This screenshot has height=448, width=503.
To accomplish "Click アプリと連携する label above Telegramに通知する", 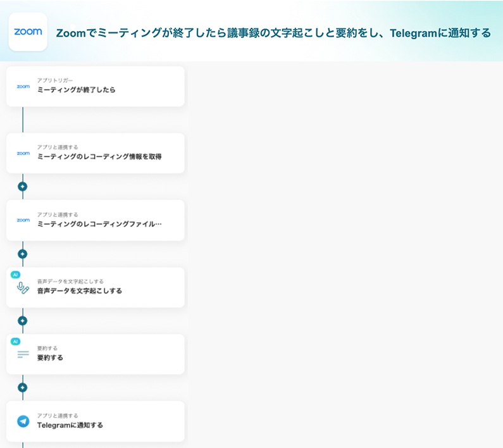I will [58, 416].
